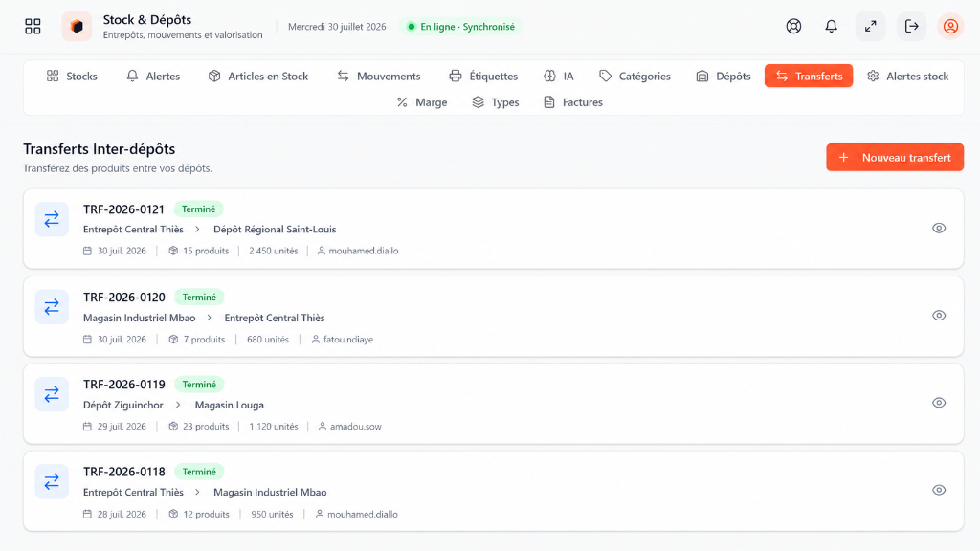Open the user profile avatar icon
Viewport: 980px width, 551px height.
pyautogui.click(x=950, y=26)
